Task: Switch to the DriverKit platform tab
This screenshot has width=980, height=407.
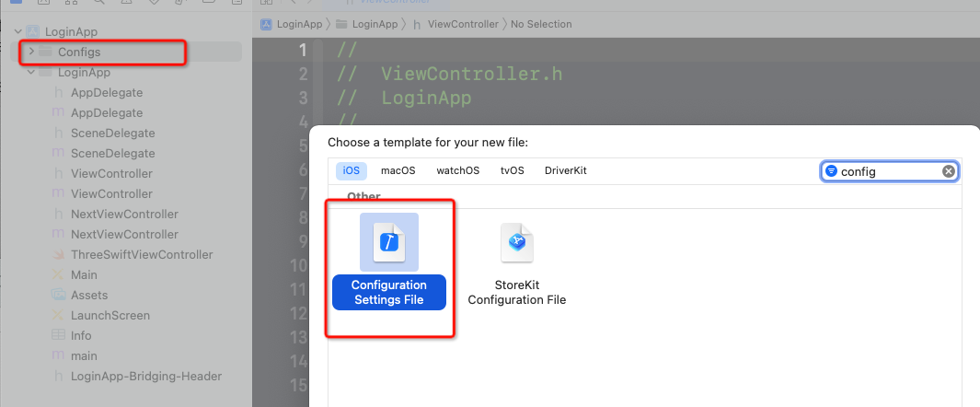Action: (x=566, y=170)
